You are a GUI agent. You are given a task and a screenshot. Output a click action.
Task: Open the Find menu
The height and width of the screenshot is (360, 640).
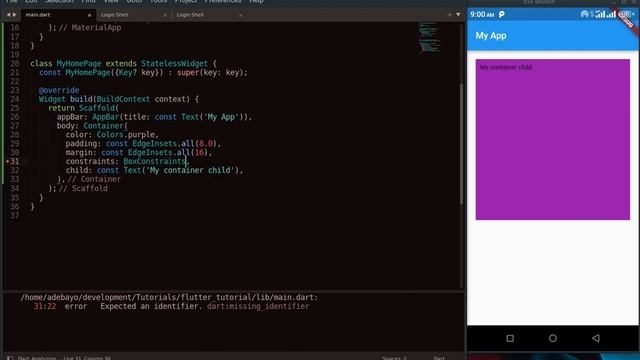pyautogui.click(x=88, y=2)
